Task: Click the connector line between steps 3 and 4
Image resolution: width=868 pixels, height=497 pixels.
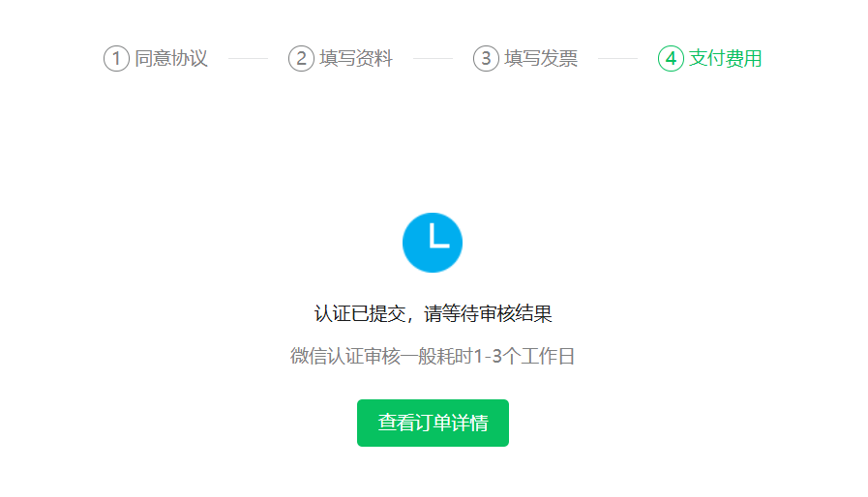Action: tap(617, 58)
